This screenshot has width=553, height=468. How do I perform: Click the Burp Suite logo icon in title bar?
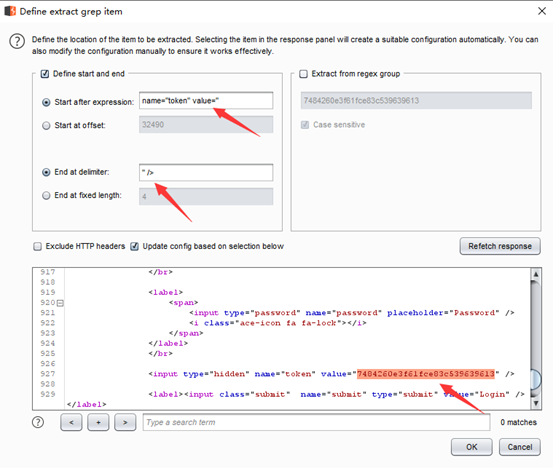tap(10, 11)
